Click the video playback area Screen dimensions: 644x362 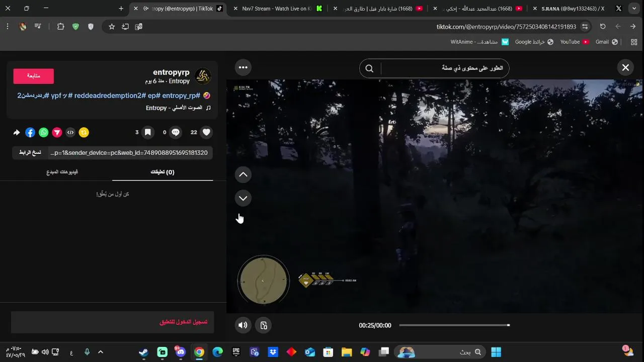click(x=435, y=196)
